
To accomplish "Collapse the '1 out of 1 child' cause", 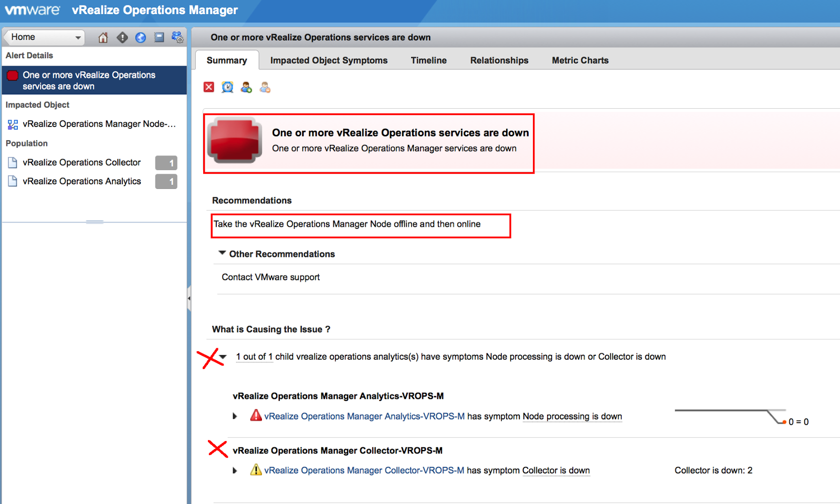I will (x=223, y=357).
